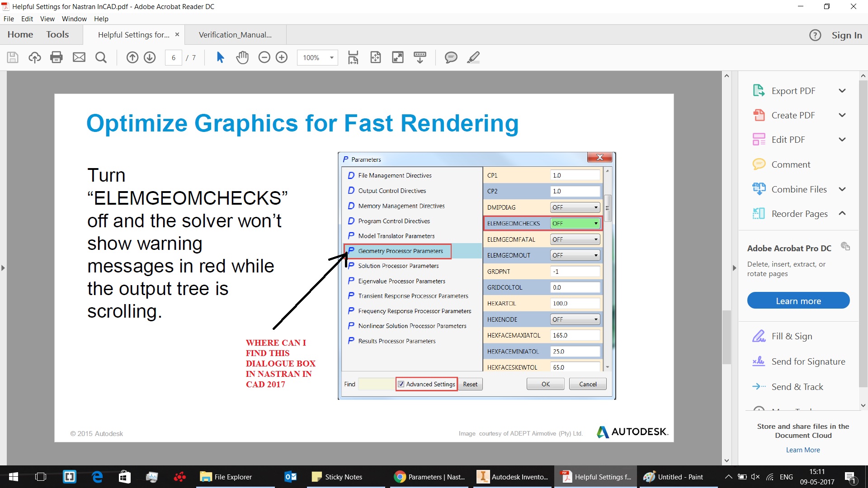Go to the next page
This screenshot has width=868, height=488.
click(x=150, y=57)
